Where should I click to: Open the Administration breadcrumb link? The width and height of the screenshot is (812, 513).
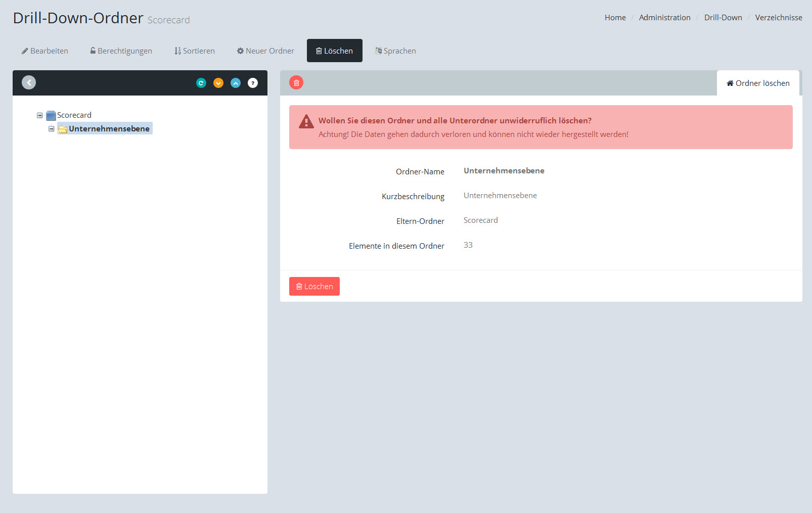pyautogui.click(x=664, y=17)
